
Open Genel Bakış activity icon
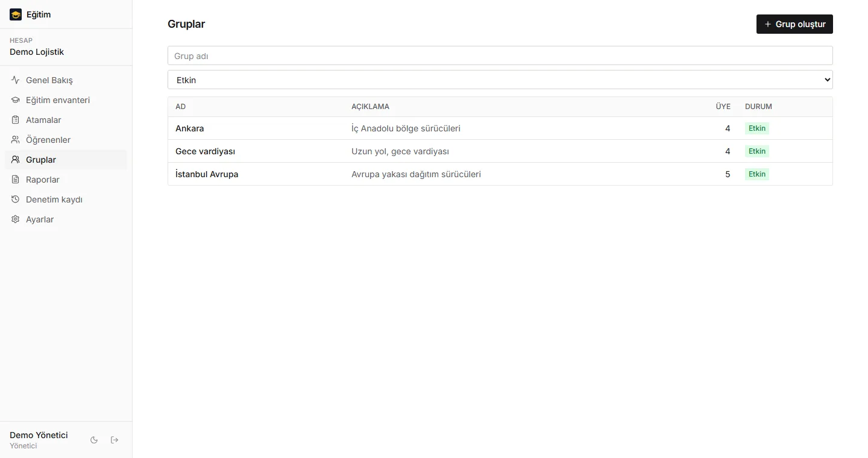16,80
